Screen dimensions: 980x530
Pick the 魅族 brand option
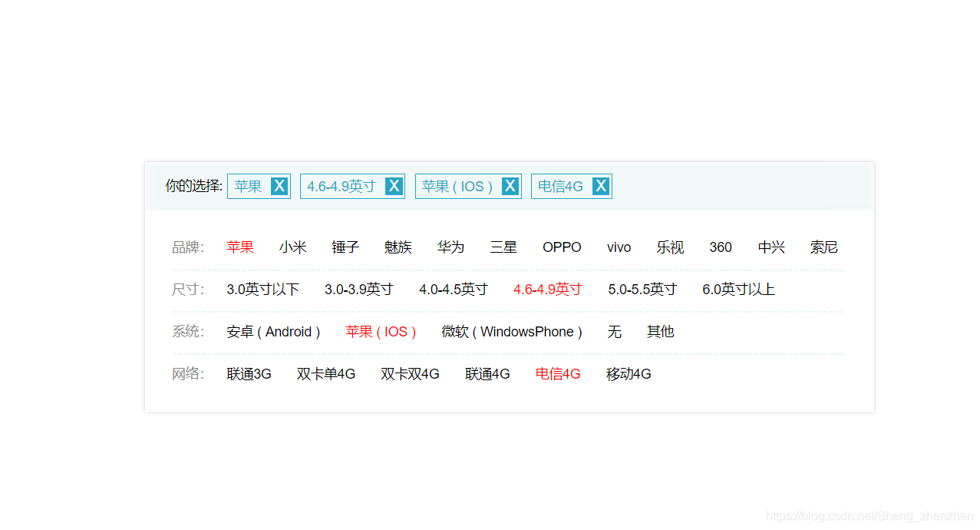point(398,247)
